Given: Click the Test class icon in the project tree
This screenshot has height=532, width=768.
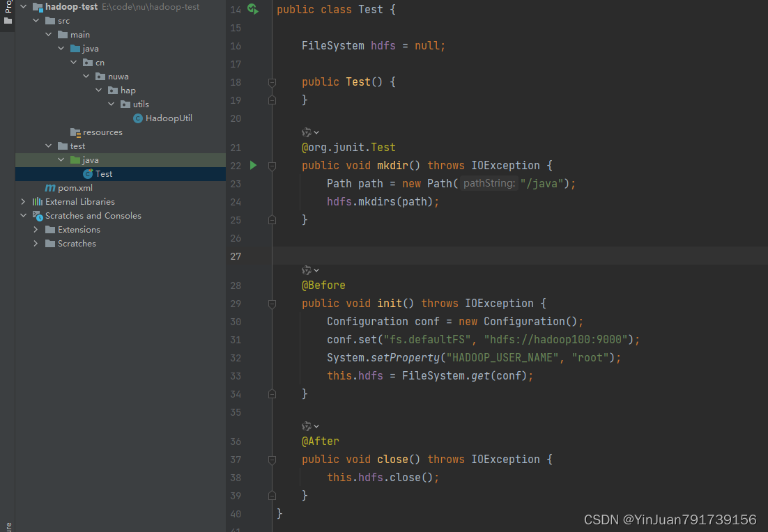Looking at the screenshot, I should [89, 173].
